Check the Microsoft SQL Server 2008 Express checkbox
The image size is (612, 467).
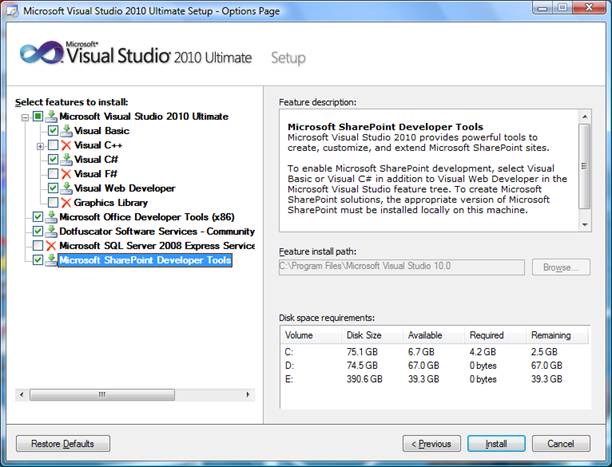(x=38, y=246)
